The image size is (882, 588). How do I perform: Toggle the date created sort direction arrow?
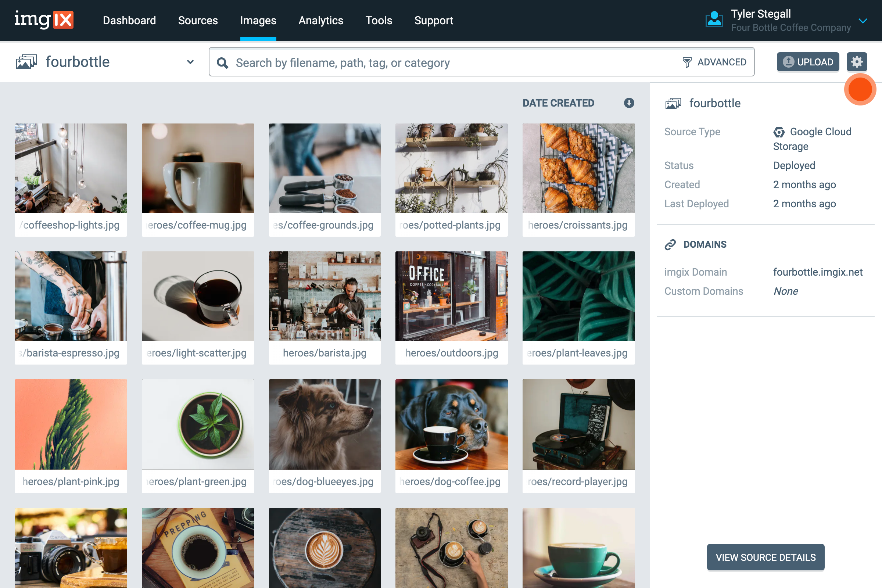coord(629,103)
